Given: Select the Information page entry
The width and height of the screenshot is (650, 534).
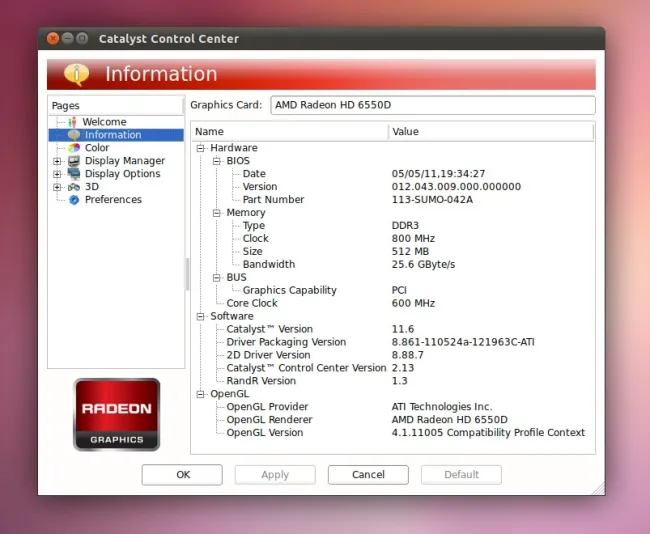Looking at the screenshot, I should (x=116, y=135).
